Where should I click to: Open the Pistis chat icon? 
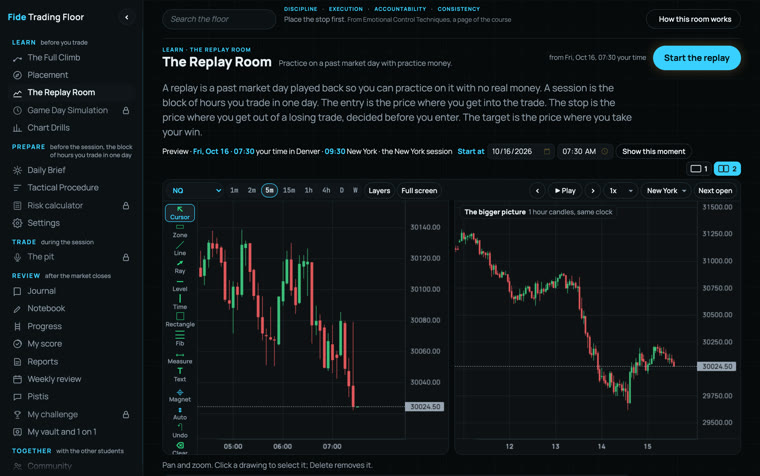[x=17, y=397]
